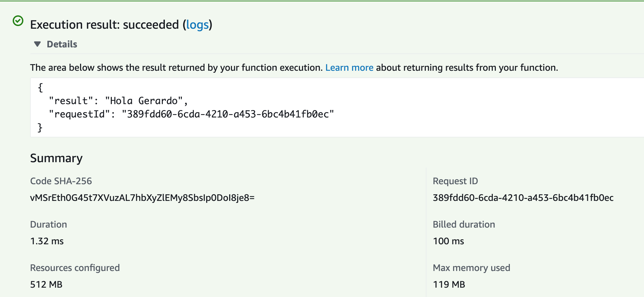
Task: Click the 119 MB memory value
Action: click(x=449, y=285)
